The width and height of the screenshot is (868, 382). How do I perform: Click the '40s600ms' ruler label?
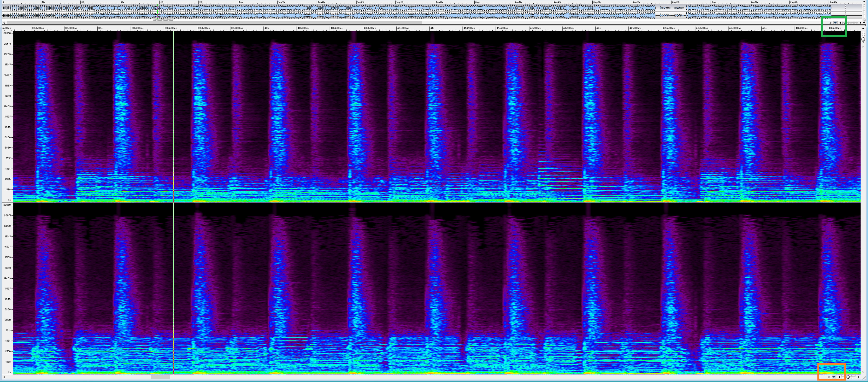click(370, 28)
